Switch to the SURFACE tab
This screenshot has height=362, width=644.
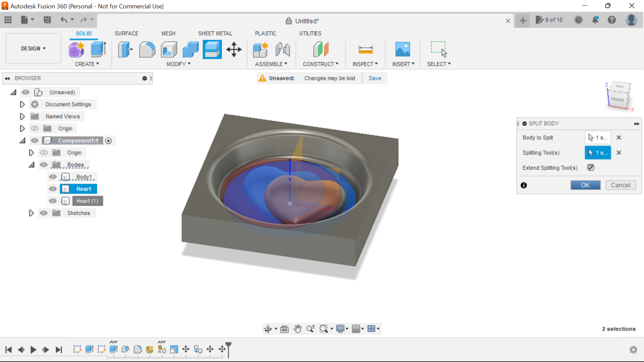[126, 33]
